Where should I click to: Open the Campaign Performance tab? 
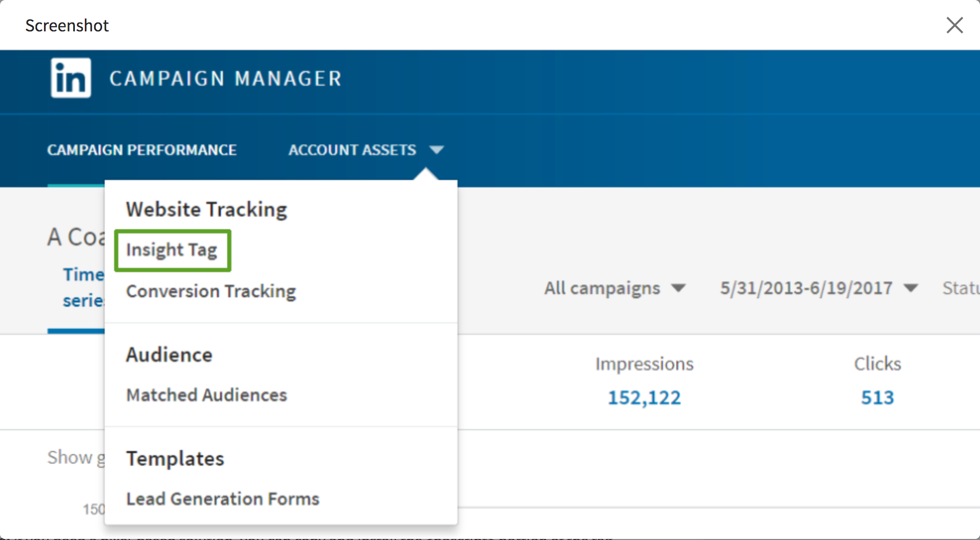point(142,150)
